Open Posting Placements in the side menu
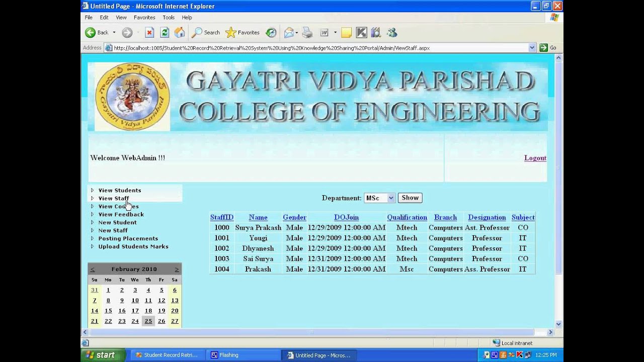644x362 pixels. coord(128,238)
